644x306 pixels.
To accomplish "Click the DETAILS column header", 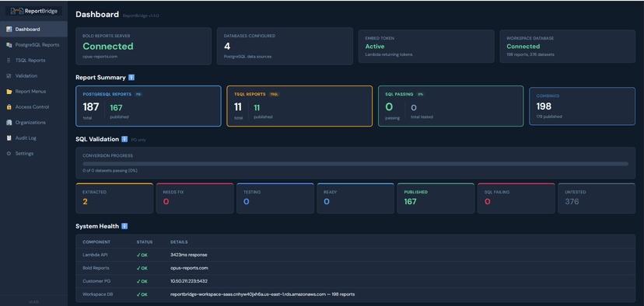I will pos(179,242).
